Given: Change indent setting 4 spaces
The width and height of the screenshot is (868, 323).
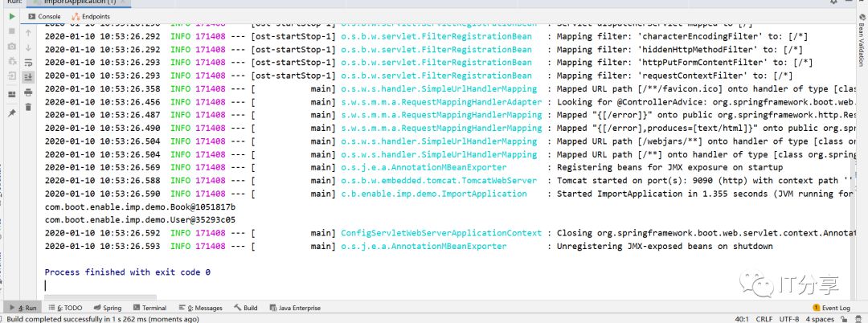Looking at the screenshot, I should 819,319.
